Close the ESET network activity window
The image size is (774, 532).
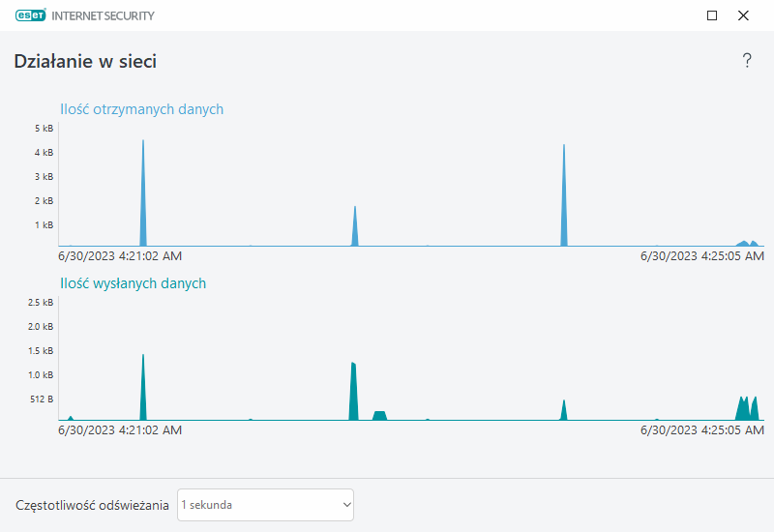(743, 15)
